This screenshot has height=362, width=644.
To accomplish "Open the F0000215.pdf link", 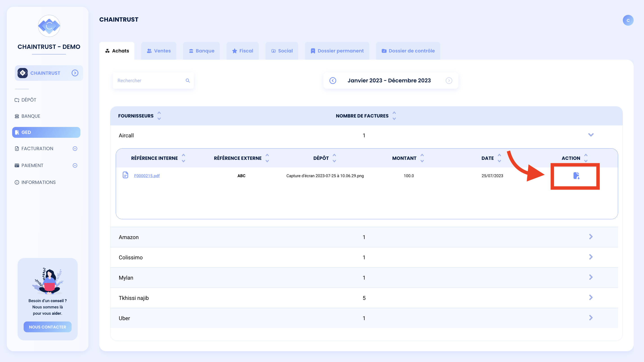I will tap(147, 176).
